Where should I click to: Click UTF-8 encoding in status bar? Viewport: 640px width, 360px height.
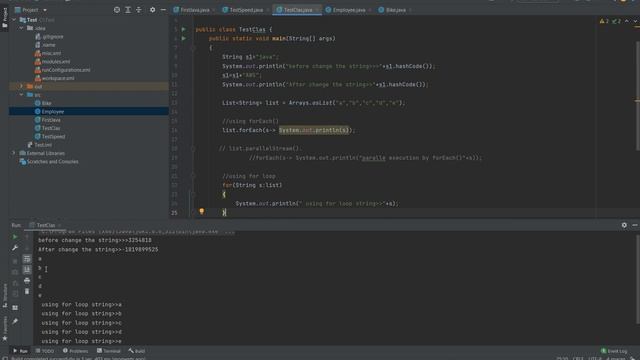pos(594,358)
